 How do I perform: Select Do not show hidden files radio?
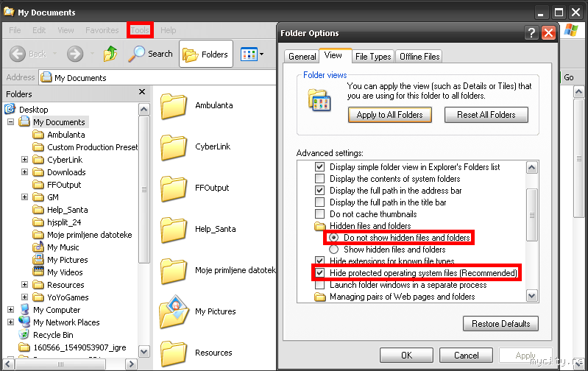click(x=333, y=238)
